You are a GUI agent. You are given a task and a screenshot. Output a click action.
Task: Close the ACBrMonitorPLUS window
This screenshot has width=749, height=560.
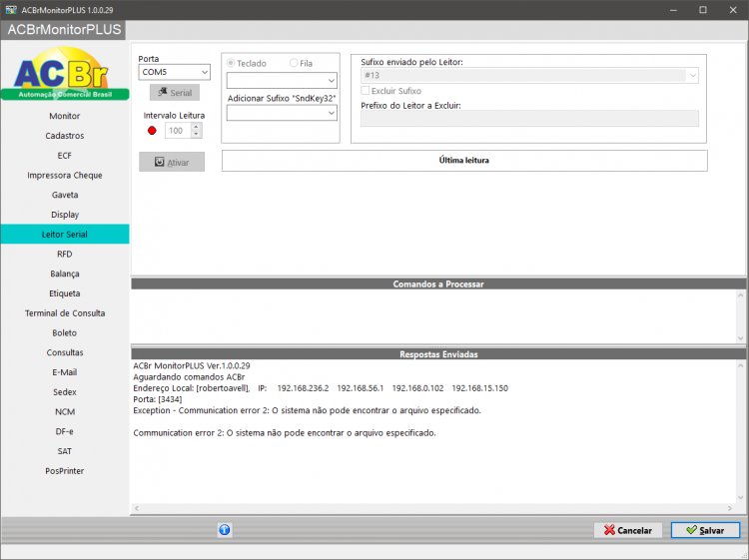pos(733,10)
